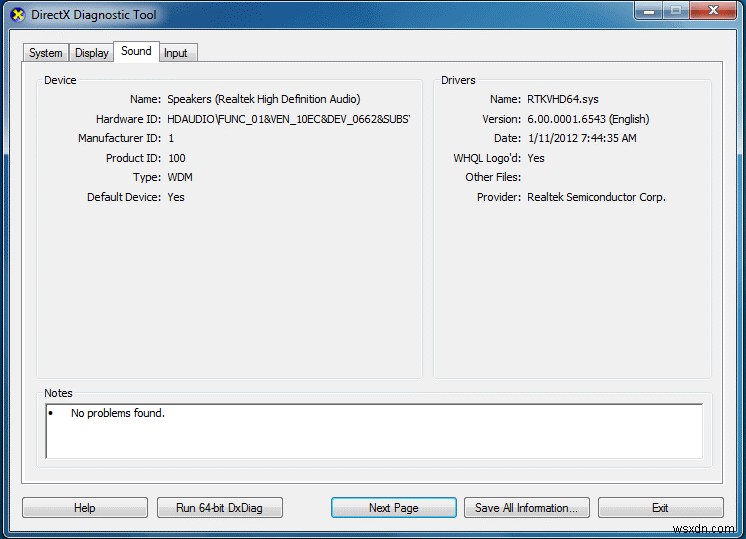Click the Hardware ID value HDAUDIO\FUNC_01

288,119
